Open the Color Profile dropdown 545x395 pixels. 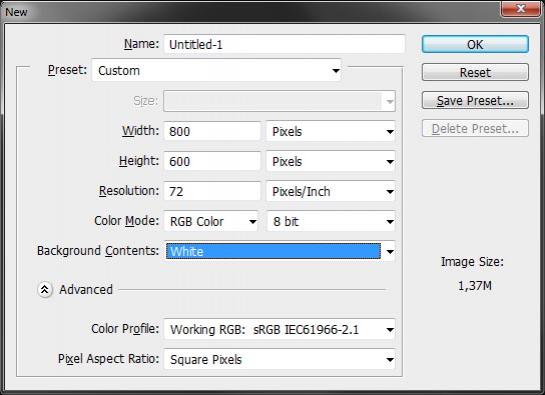tap(279, 329)
